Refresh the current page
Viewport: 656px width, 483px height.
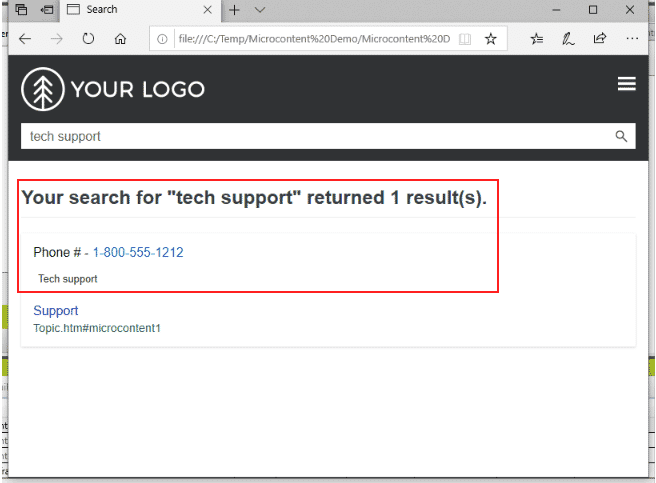point(88,39)
